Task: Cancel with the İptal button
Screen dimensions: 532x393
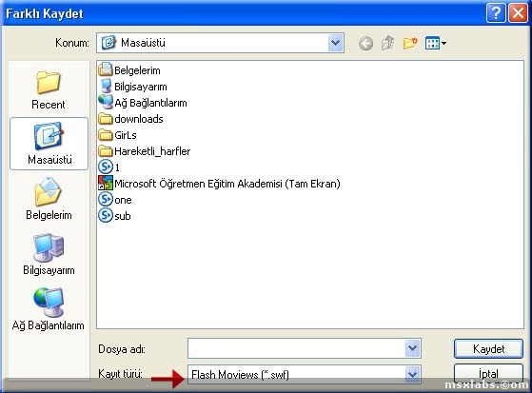Action: pyautogui.click(x=488, y=374)
